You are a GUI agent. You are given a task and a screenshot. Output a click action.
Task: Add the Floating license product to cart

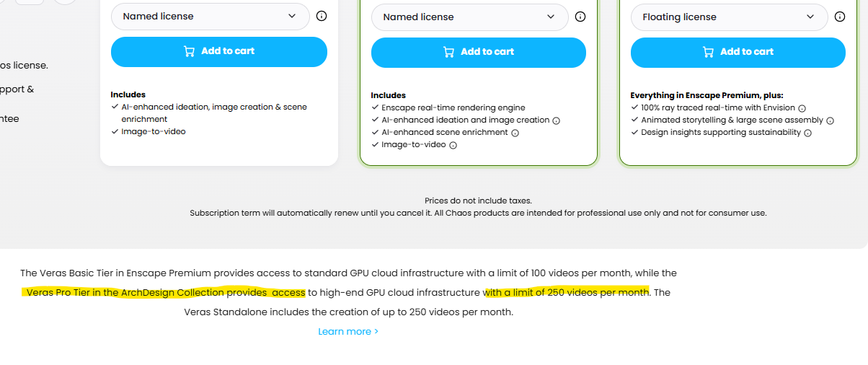[738, 52]
